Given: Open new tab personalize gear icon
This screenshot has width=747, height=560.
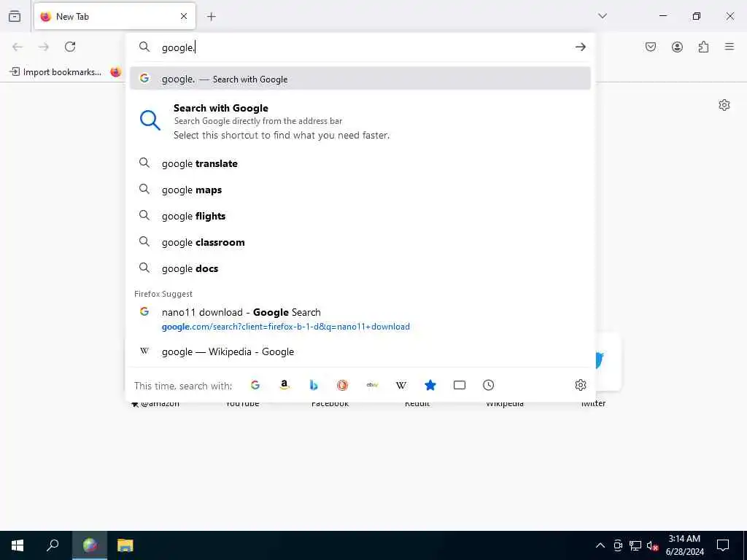Looking at the screenshot, I should coord(724,105).
